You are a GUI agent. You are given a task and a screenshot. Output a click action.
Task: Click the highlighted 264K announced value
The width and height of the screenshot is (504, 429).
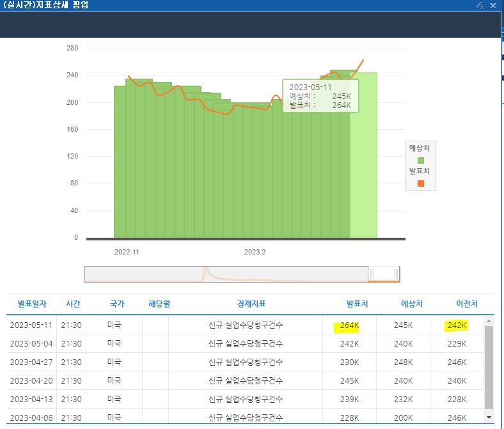click(349, 325)
